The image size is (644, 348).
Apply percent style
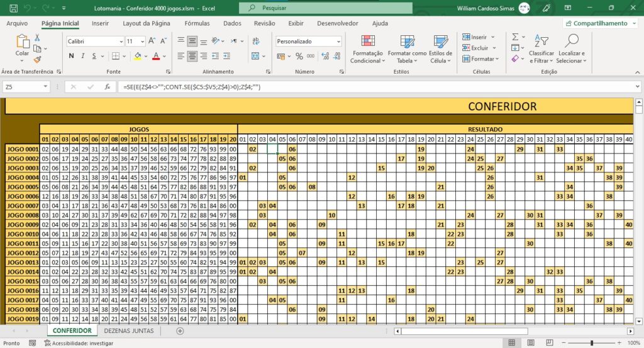point(299,56)
